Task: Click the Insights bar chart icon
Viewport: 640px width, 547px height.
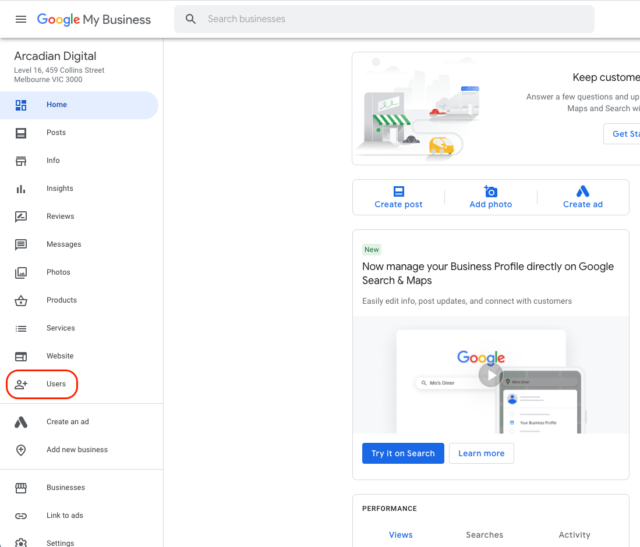Action: click(21, 189)
